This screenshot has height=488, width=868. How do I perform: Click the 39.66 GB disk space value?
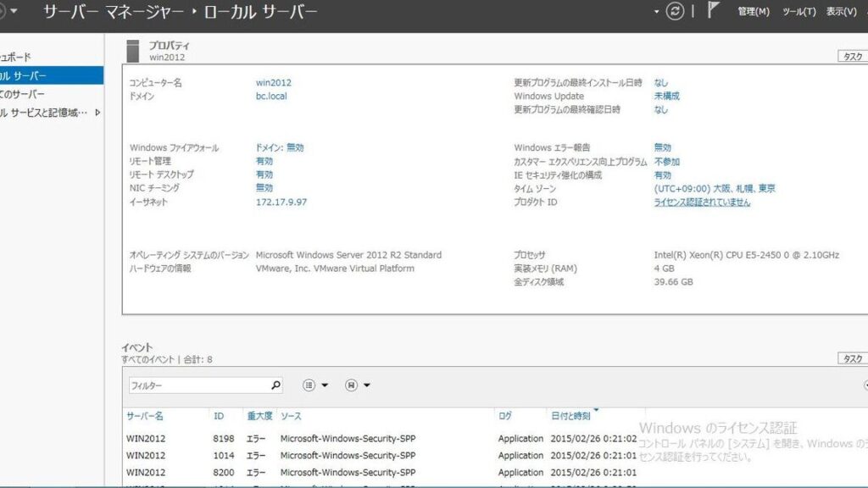pyautogui.click(x=673, y=281)
